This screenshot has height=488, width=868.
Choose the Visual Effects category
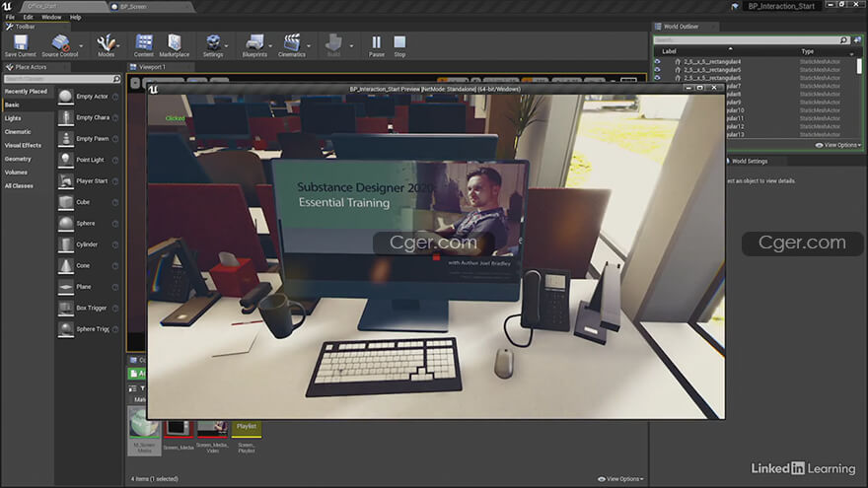tap(23, 146)
